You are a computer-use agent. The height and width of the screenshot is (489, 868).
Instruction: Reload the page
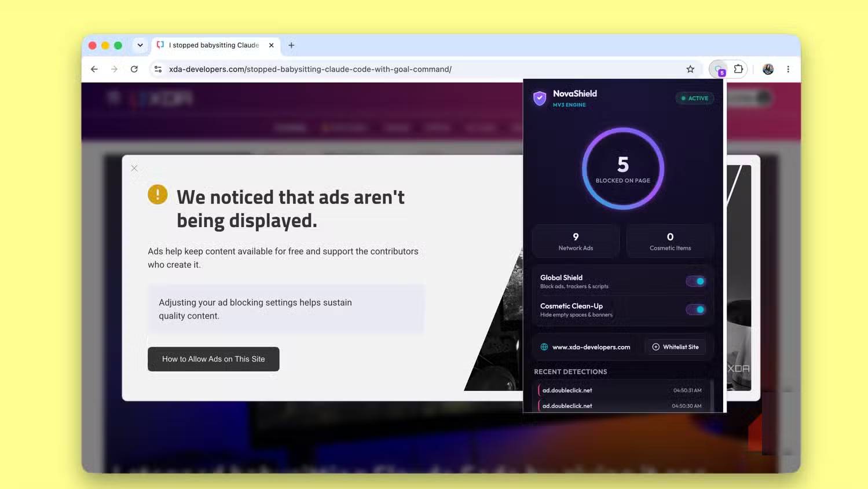pos(134,69)
